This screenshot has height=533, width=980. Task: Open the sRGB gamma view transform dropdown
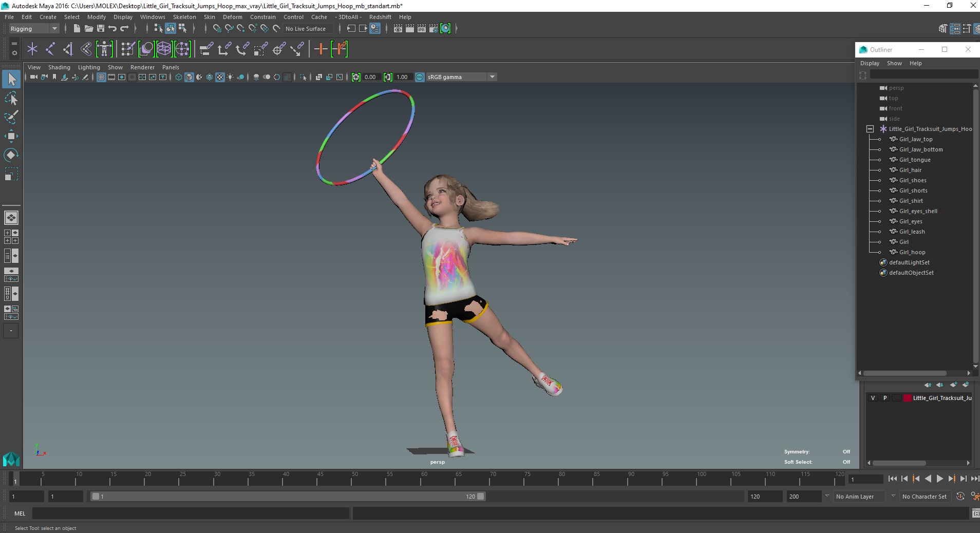click(x=461, y=77)
